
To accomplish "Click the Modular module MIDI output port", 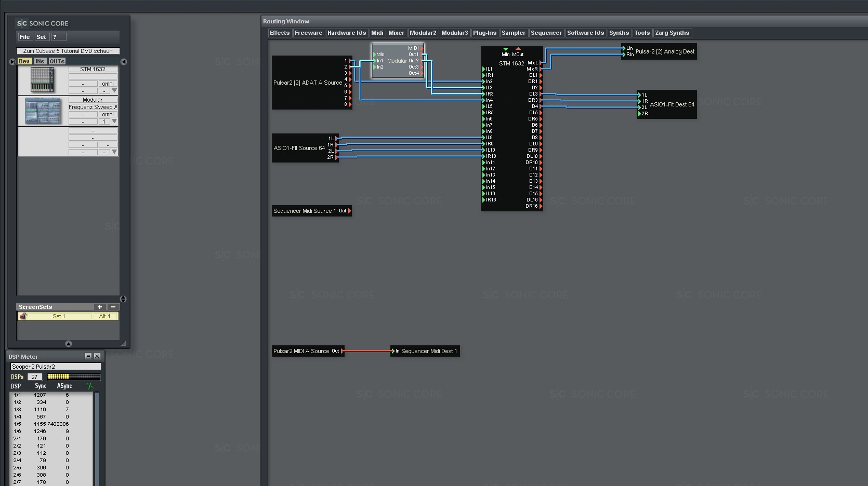I will [422, 48].
